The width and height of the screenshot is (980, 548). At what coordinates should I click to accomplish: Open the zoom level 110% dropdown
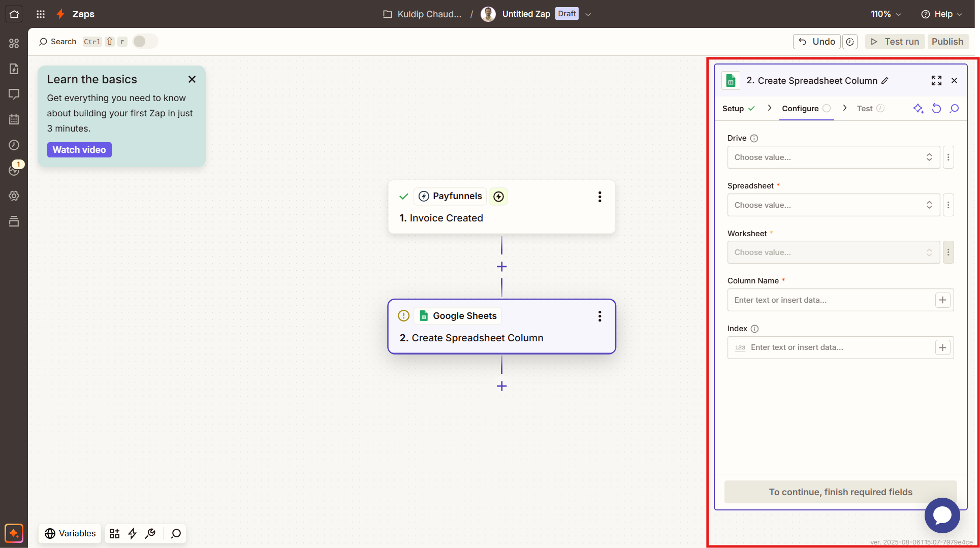(886, 14)
